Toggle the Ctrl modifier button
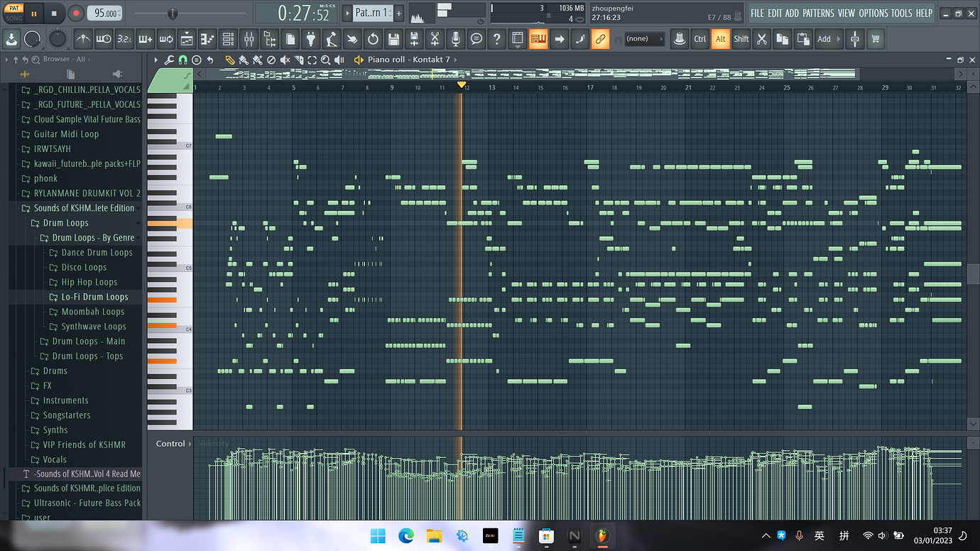 click(700, 39)
